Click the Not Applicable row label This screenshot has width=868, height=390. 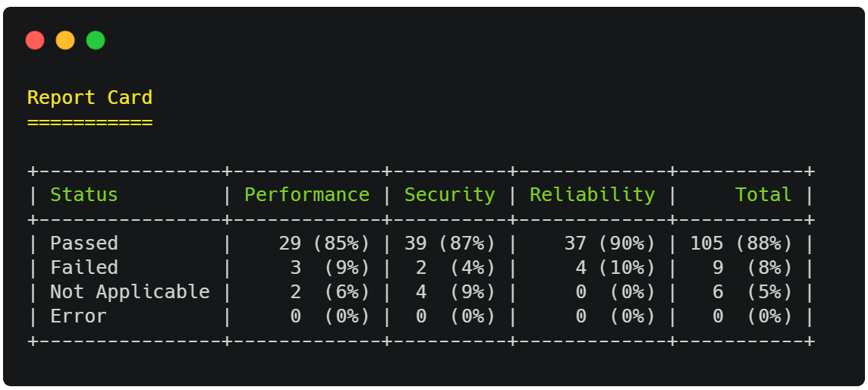click(x=130, y=292)
